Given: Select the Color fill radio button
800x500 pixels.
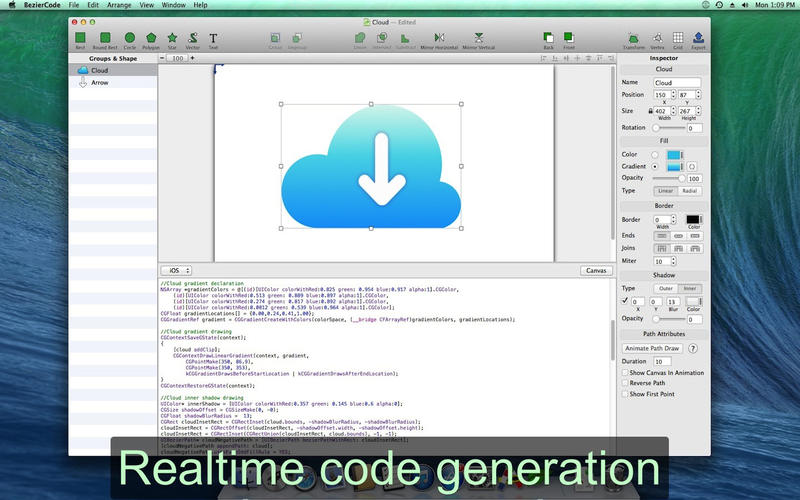Looking at the screenshot, I should pyautogui.click(x=655, y=154).
